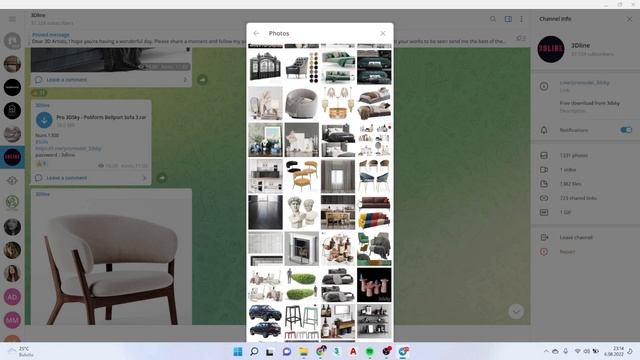Go back using the Photos dialog arrow

[x=256, y=33]
